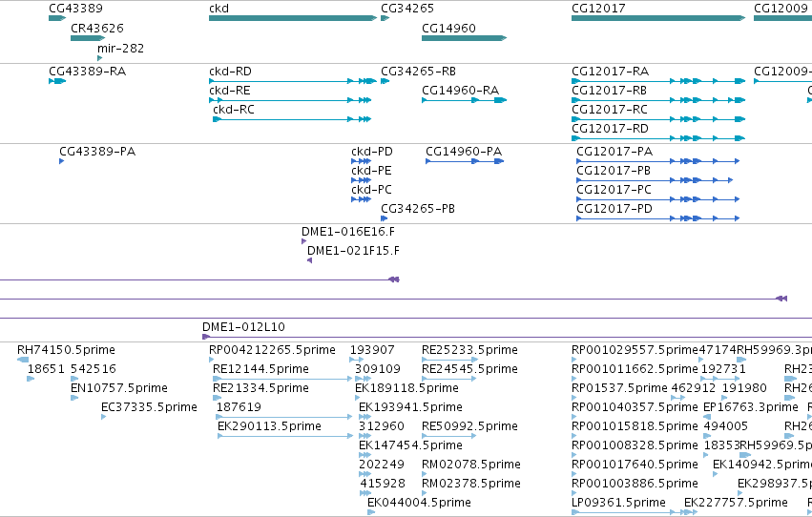Image resolution: width=812 pixels, height=517 pixels.
Task: Click the ckd gene bar
Action: tap(293, 18)
